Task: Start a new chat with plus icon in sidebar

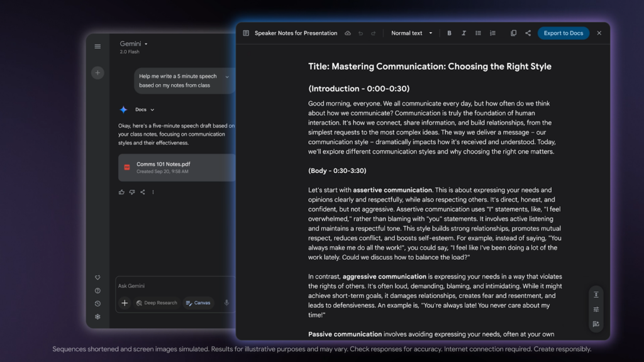Action: pyautogui.click(x=97, y=73)
